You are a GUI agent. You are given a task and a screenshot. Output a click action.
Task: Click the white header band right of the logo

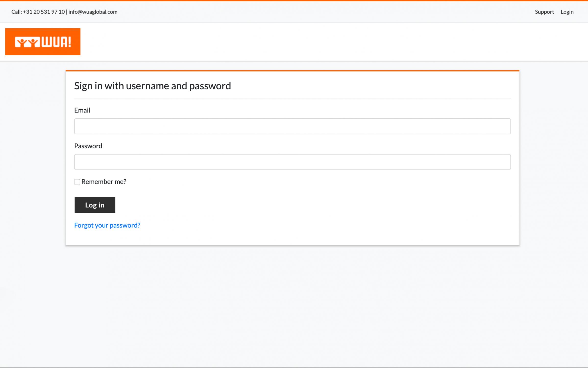pos(318,42)
